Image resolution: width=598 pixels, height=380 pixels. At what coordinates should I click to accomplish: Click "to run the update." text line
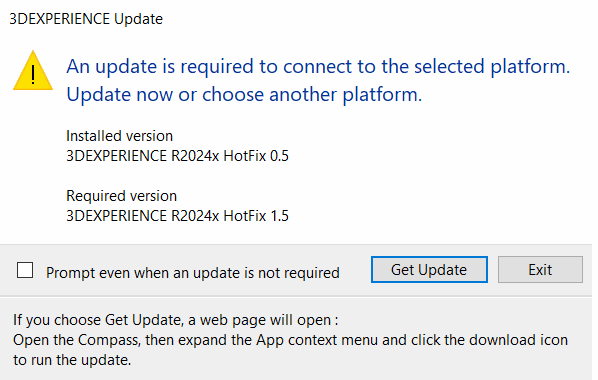(x=72, y=360)
